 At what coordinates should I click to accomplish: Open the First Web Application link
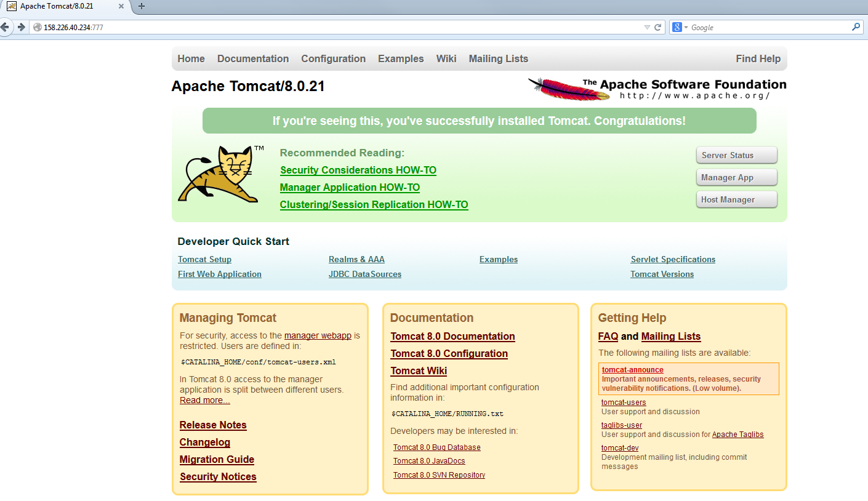coord(220,275)
